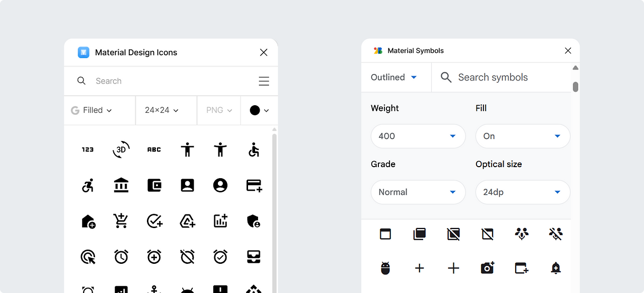This screenshot has height=293, width=644.
Task: Click the Material Symbols scrollbar up arrow
Action: pos(576,67)
